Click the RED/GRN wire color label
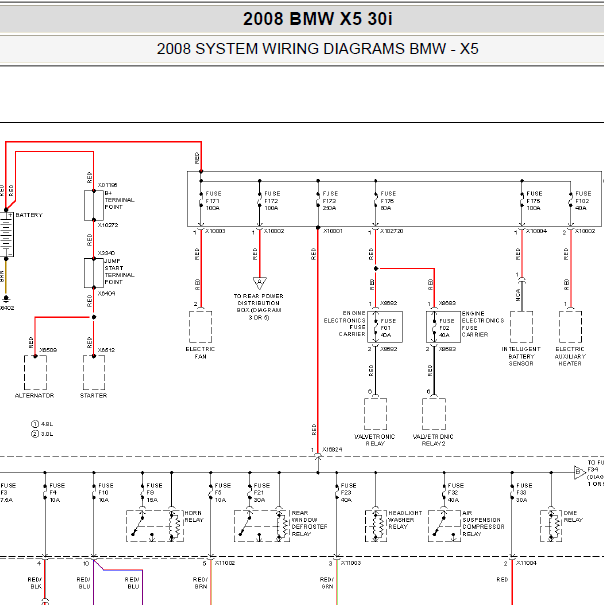This screenshot has height=605, width=604. [327, 583]
